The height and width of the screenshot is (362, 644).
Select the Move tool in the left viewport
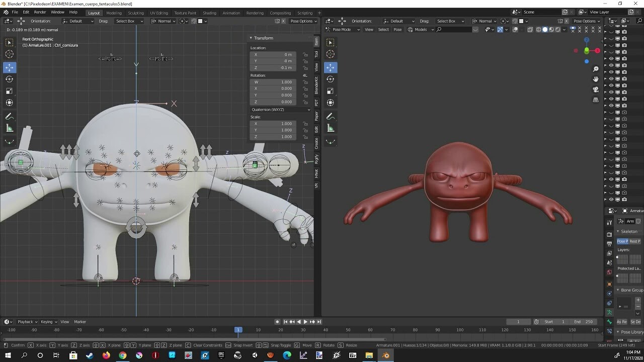[9, 66]
